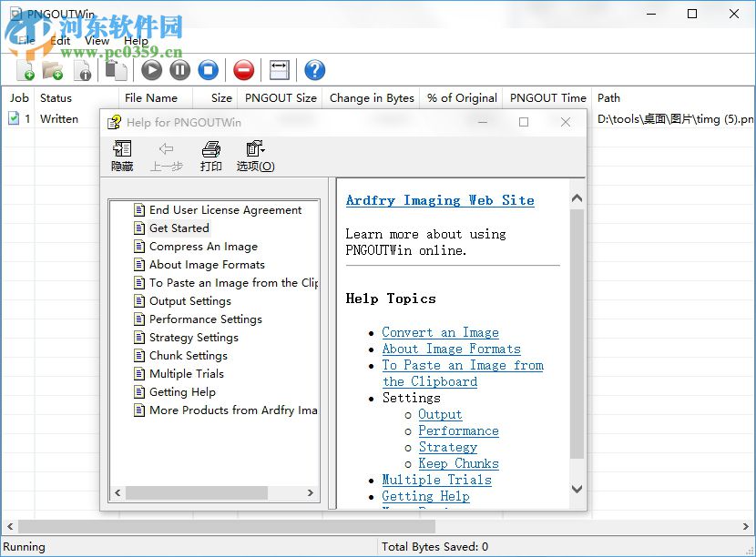Sort by the Job column header

[19, 97]
